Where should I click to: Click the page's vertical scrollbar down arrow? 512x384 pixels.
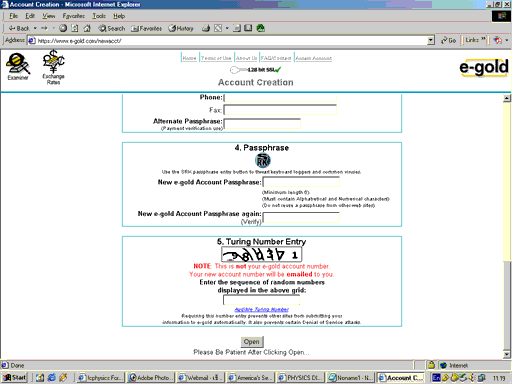pos(507,354)
